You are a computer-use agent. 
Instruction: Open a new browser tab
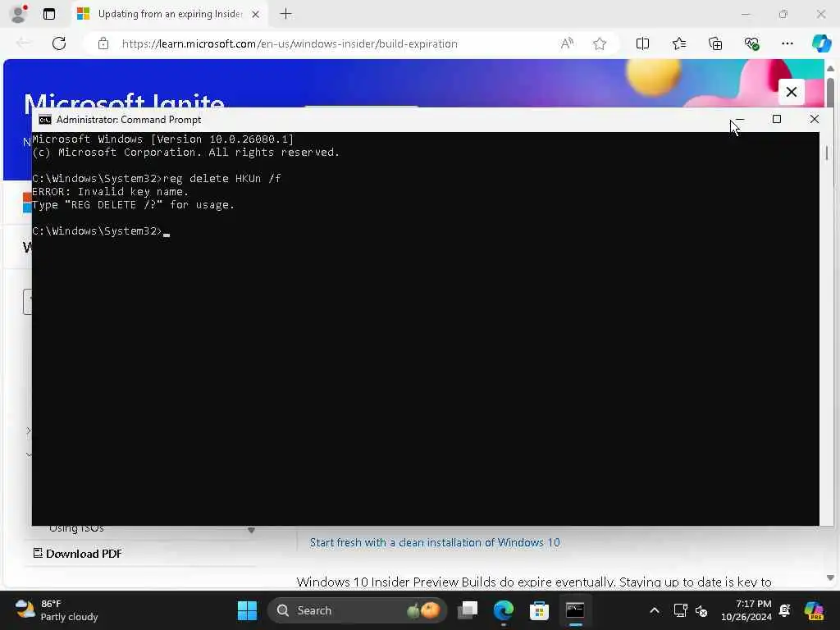click(286, 14)
